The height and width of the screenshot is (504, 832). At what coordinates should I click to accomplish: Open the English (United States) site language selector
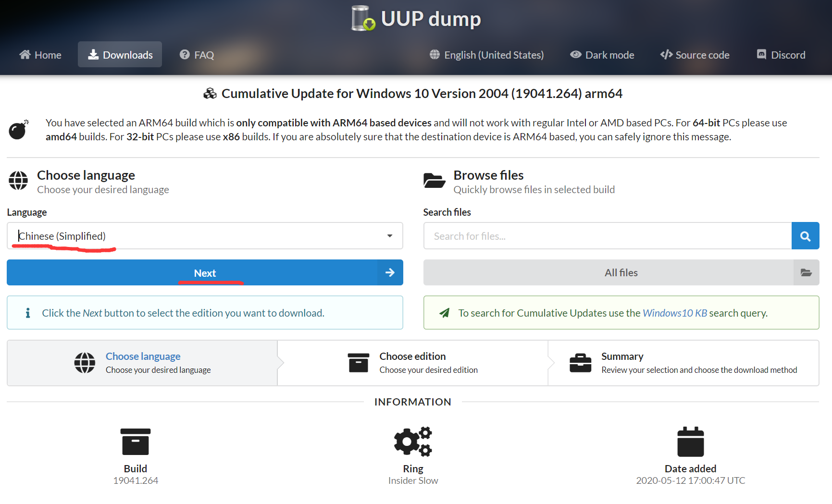(486, 55)
